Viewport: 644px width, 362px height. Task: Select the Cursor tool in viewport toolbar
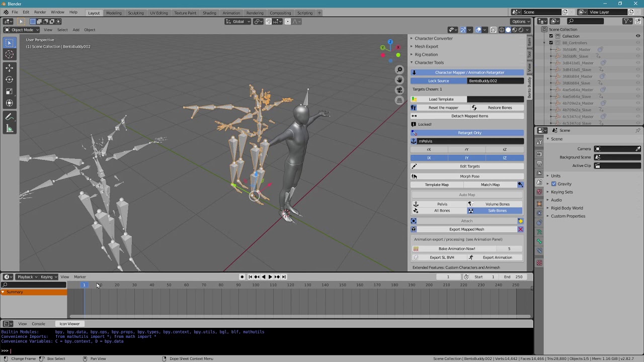pyautogui.click(x=10, y=54)
